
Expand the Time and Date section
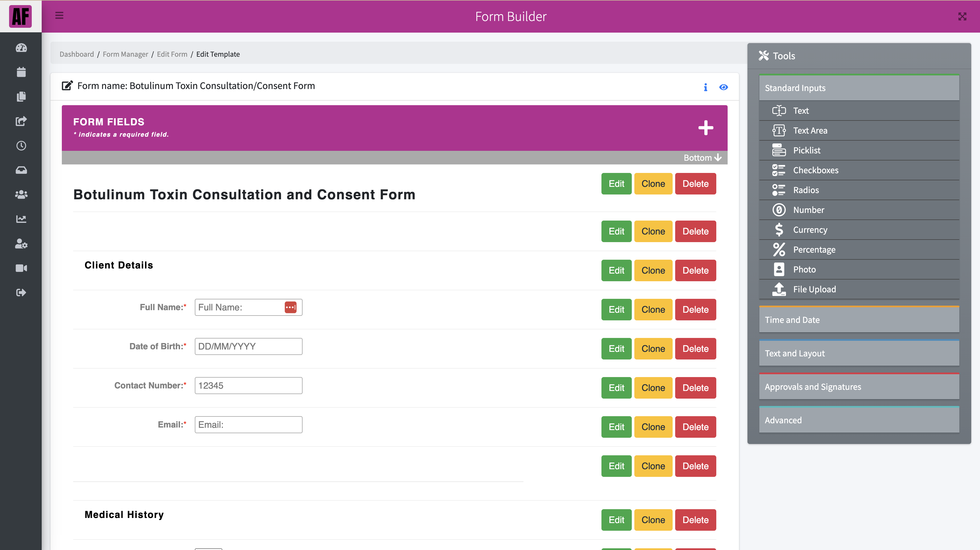pyautogui.click(x=859, y=320)
